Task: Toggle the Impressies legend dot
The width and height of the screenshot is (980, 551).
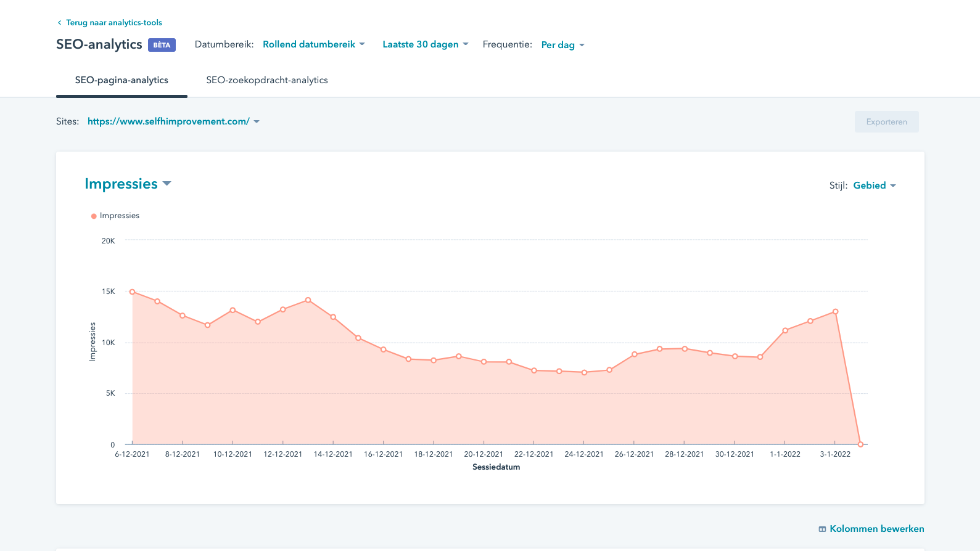Action: coord(94,216)
